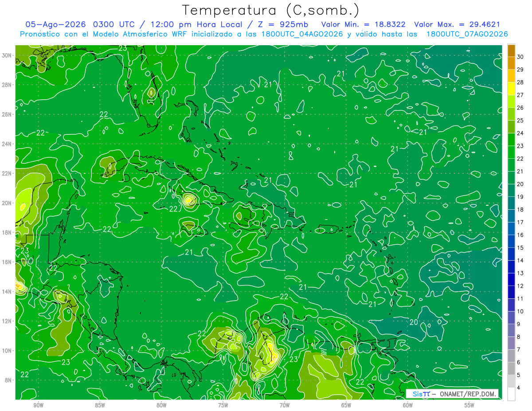Click the '18N' latitude axis label
532x411 pixels.
pyautogui.click(x=7, y=232)
